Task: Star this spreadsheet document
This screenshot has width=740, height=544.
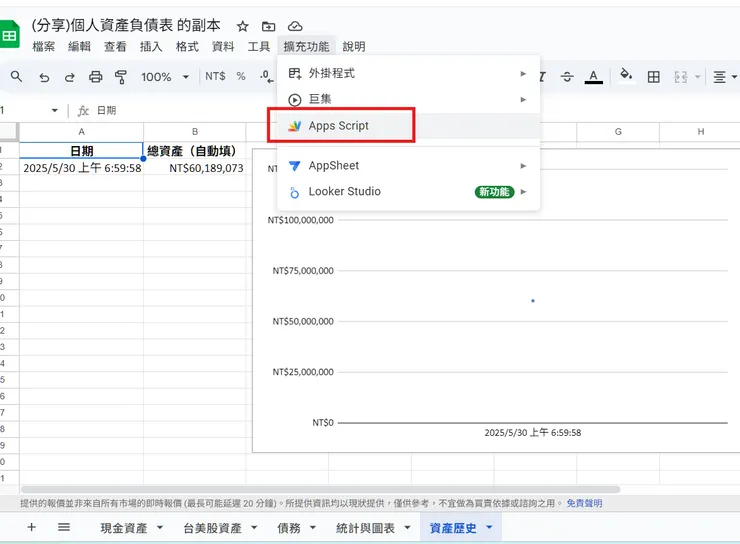Action: [243, 26]
